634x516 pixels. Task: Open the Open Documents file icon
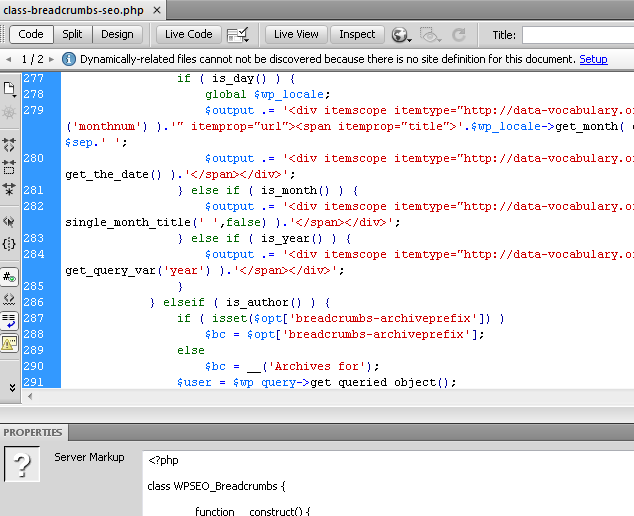click(x=9, y=89)
